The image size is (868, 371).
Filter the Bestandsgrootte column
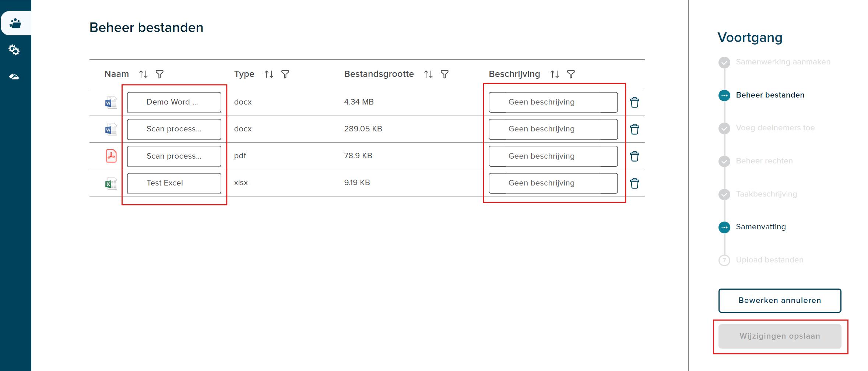tap(444, 74)
